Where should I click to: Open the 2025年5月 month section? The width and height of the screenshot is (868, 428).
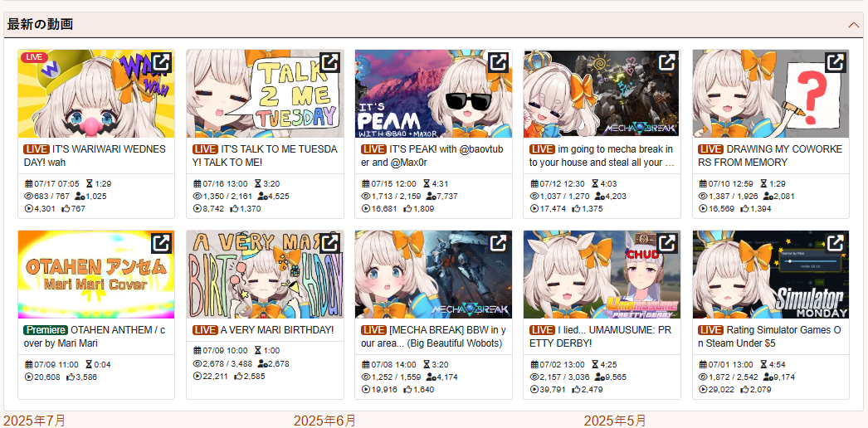click(x=615, y=421)
